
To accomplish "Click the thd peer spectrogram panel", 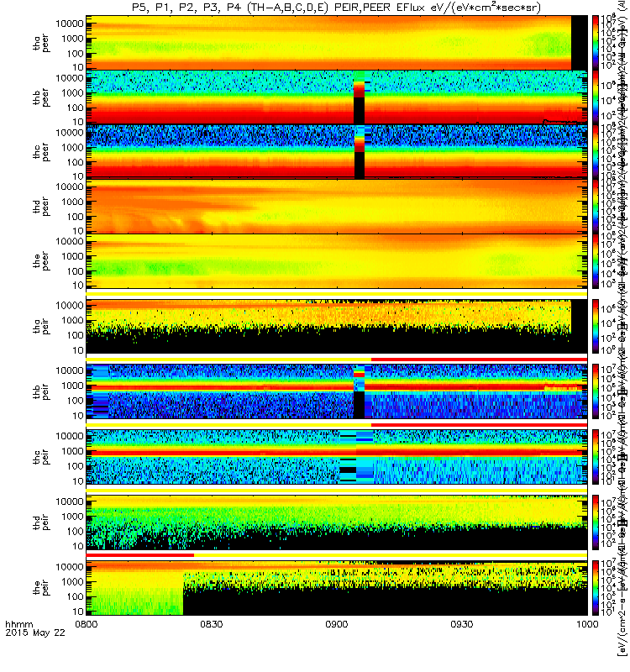I will point(337,206).
